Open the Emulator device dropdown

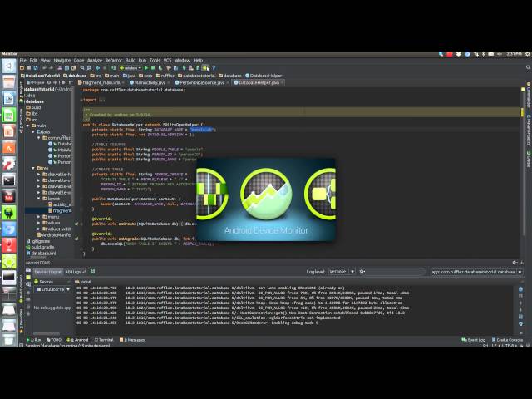(x=53, y=289)
